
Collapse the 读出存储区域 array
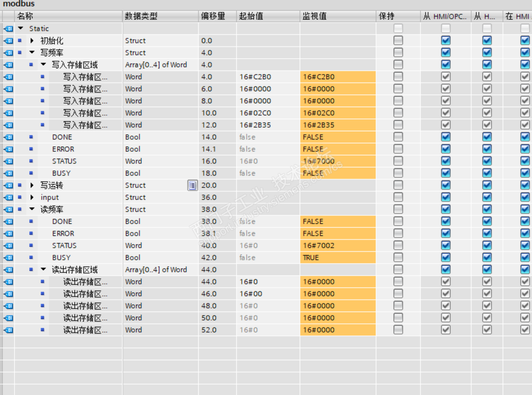pos(43,270)
